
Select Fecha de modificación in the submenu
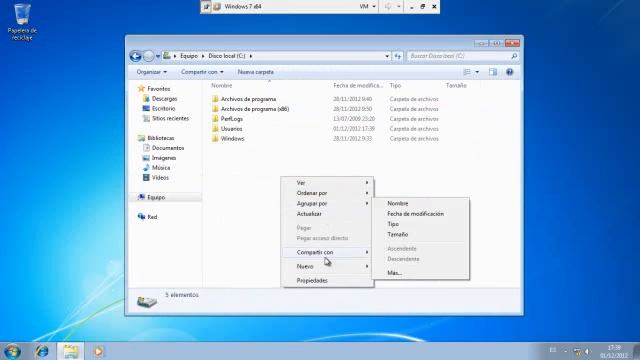(420, 214)
